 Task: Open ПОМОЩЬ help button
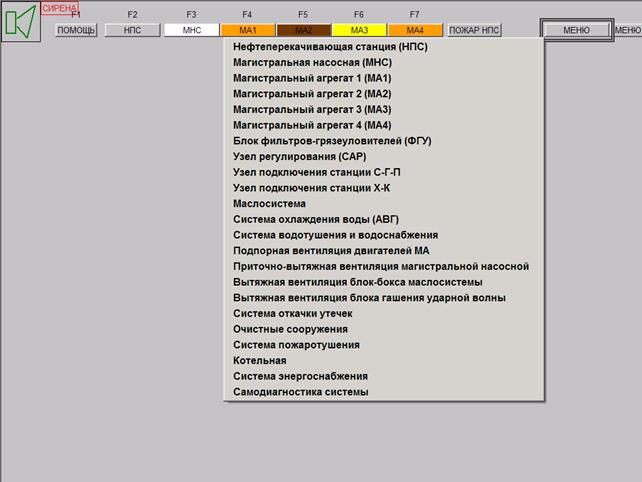pos(76,30)
